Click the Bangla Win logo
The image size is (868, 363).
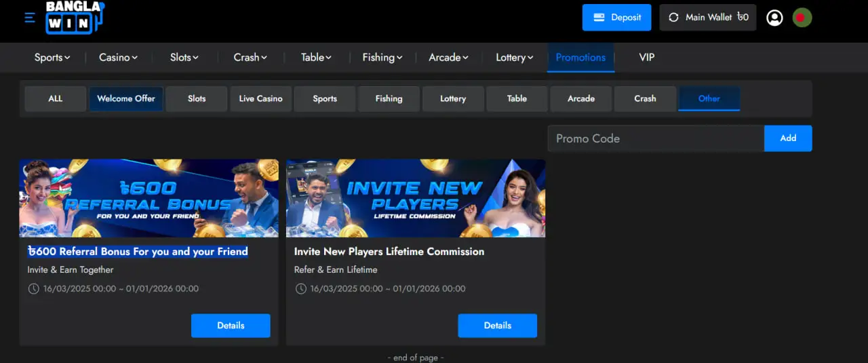tap(74, 18)
